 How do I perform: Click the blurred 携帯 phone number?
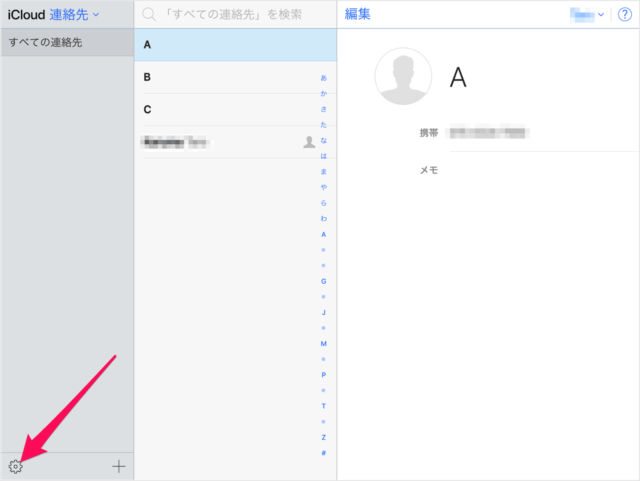pos(489,132)
